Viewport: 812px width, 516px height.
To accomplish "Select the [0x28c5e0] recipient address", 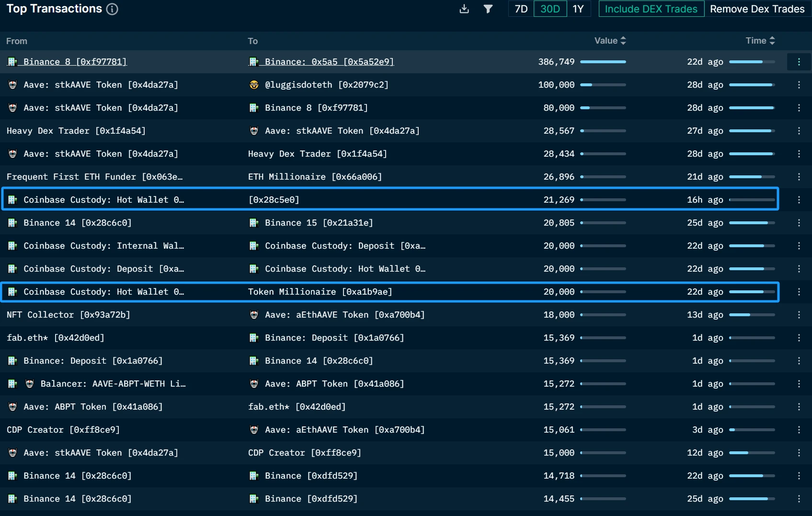I will point(274,200).
